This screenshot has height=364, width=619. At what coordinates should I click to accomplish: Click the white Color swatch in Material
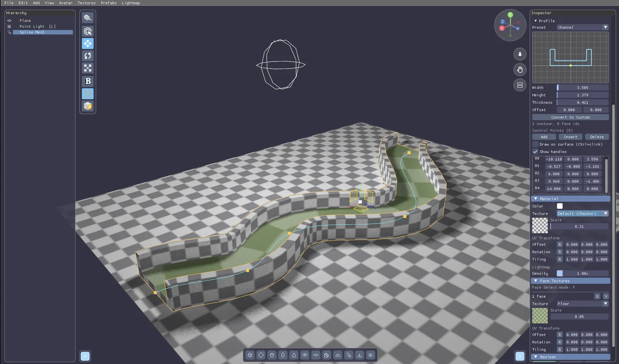point(560,206)
